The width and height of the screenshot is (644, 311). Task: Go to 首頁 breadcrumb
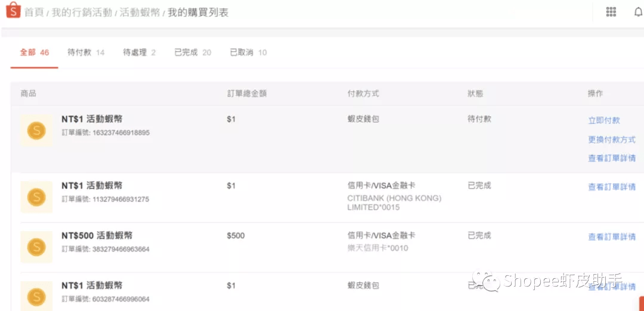35,13
